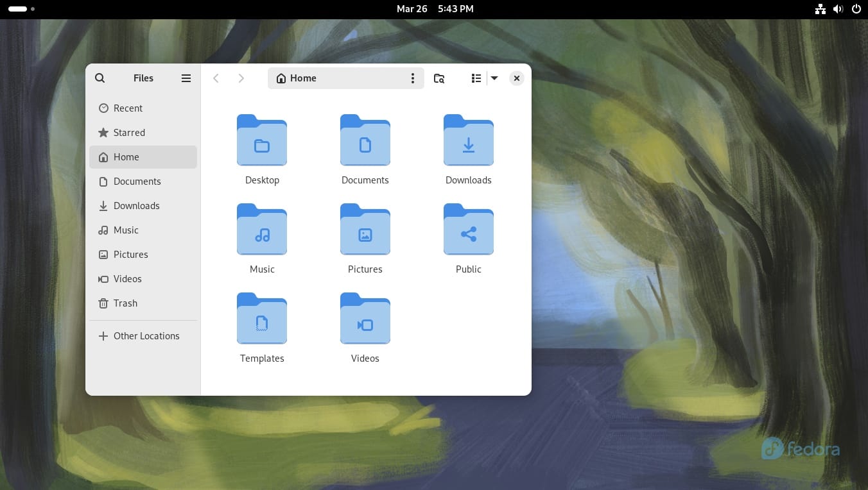This screenshot has width=868, height=490.
Task: Select Recent files in the sidebar
Action: [128, 108]
